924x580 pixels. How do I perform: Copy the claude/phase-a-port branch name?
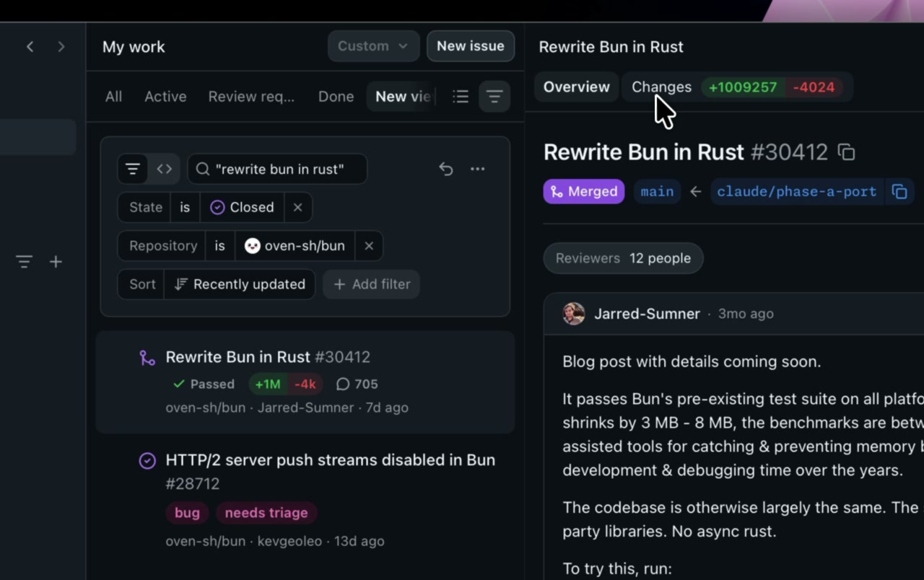click(x=899, y=191)
